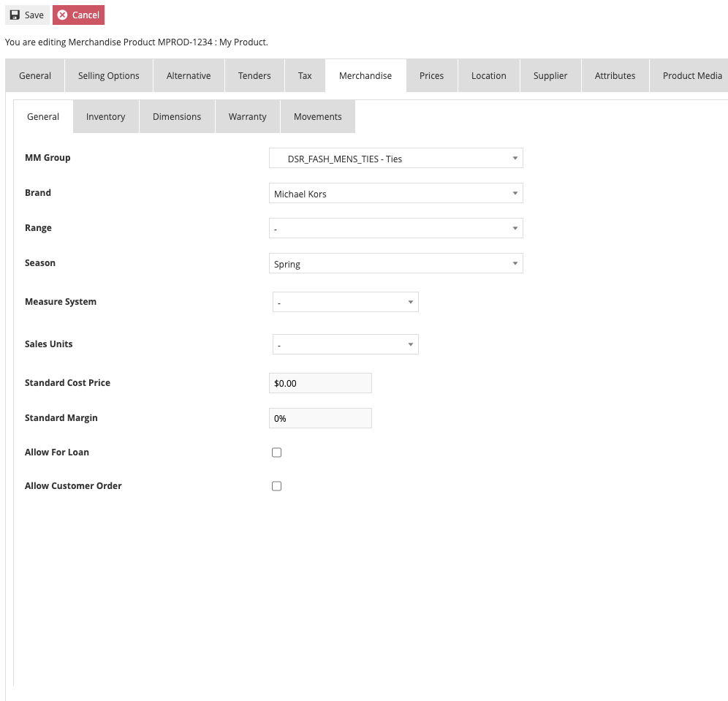728x701 pixels.
Task: Click the Measure System label
Action: click(61, 302)
